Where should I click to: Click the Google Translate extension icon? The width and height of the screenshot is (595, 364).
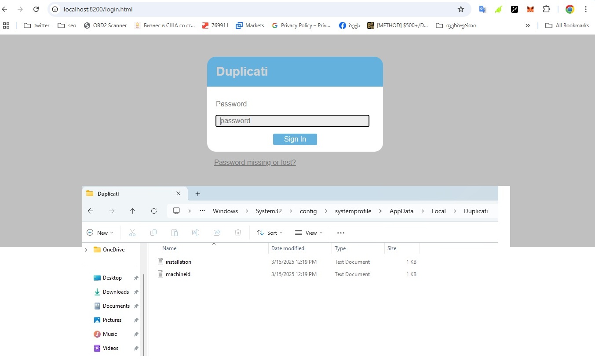pyautogui.click(x=482, y=9)
